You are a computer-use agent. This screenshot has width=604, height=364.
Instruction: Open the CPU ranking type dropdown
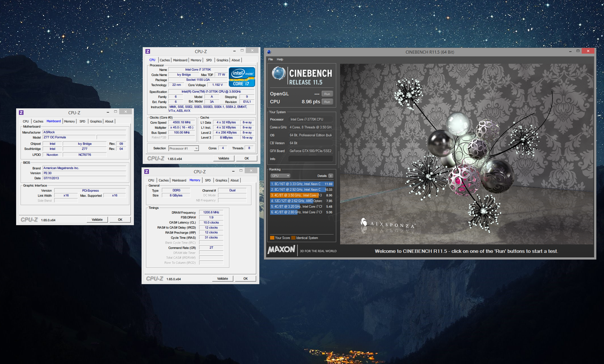tap(280, 176)
